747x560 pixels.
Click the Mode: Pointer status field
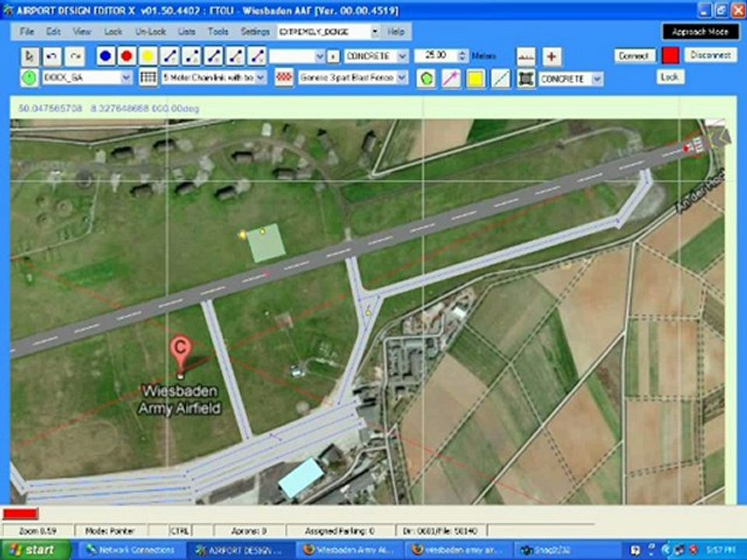[110, 530]
